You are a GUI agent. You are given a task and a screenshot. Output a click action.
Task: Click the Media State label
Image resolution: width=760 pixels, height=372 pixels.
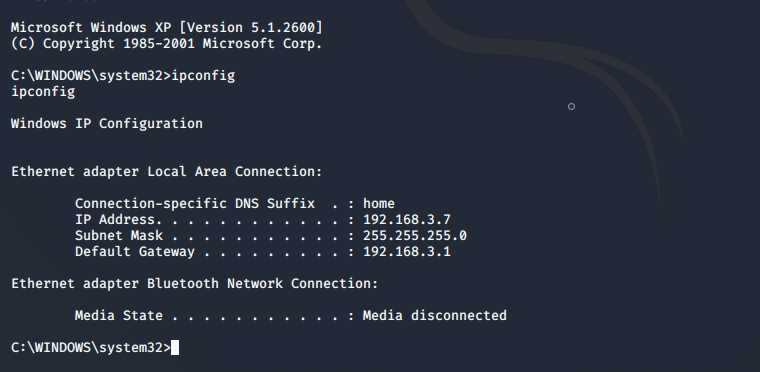119,316
